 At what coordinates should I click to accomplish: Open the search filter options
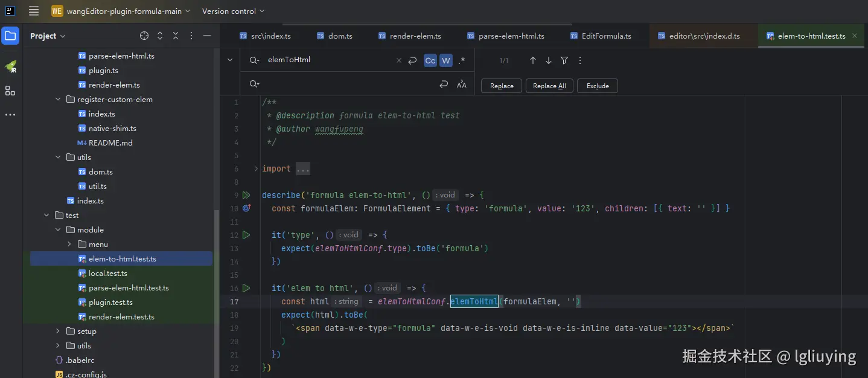(564, 60)
